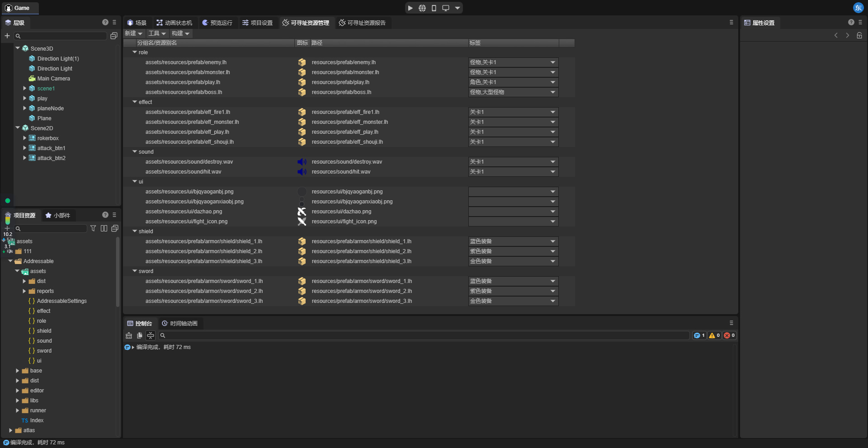This screenshot has width=868, height=448.
Task: Select AddressableSettings file in project assets
Action: point(61,301)
